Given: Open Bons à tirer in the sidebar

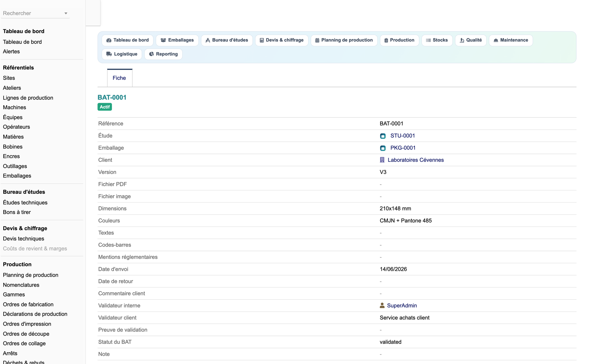Looking at the screenshot, I should coord(17,212).
